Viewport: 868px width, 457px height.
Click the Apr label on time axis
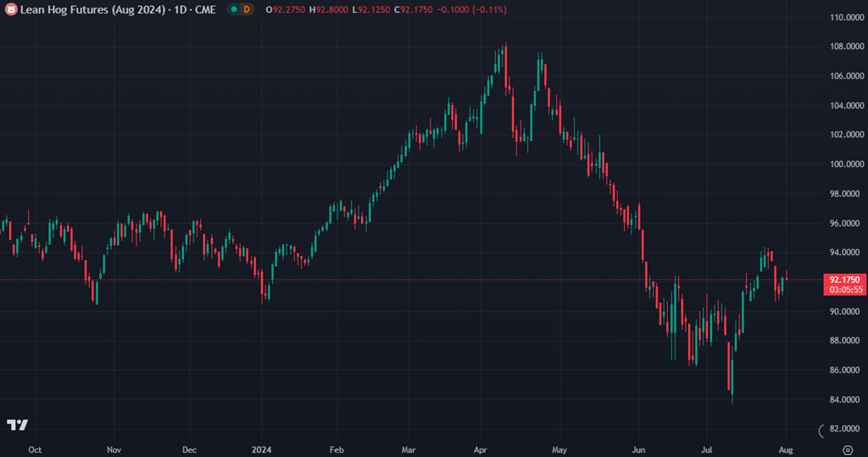coord(481,449)
